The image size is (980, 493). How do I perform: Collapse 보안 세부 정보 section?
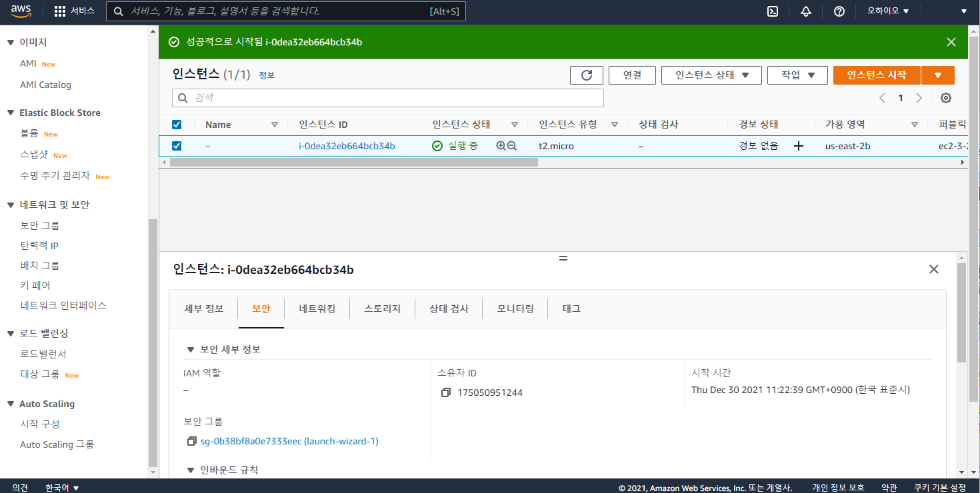click(191, 350)
